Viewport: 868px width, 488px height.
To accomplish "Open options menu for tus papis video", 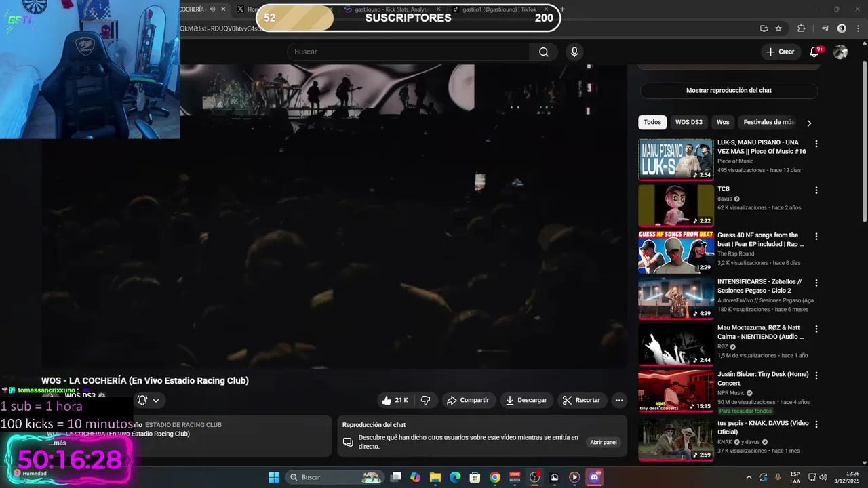I will pyautogui.click(x=816, y=424).
